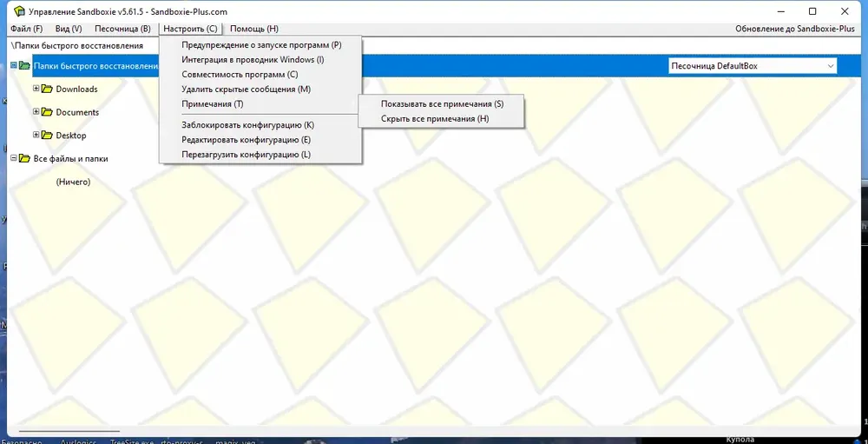Open the Песочница (B) menu

click(x=122, y=29)
